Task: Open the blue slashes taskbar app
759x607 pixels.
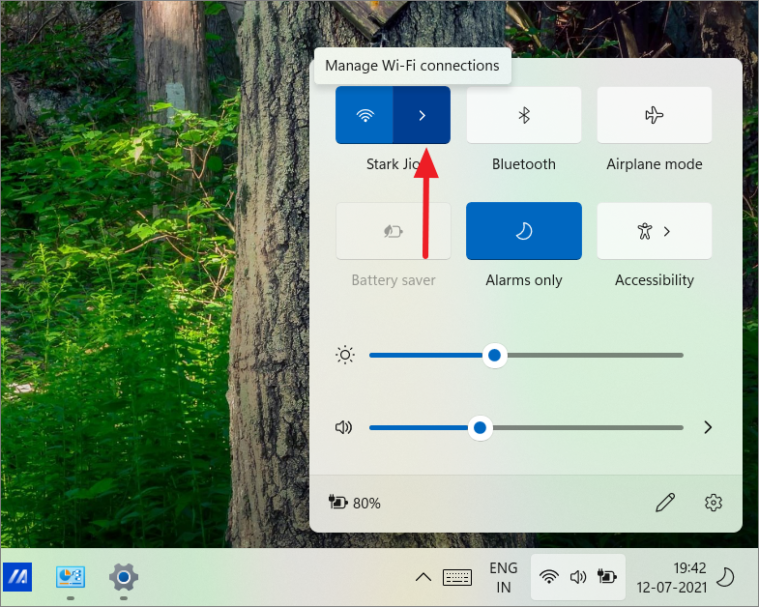Action: coord(18,577)
